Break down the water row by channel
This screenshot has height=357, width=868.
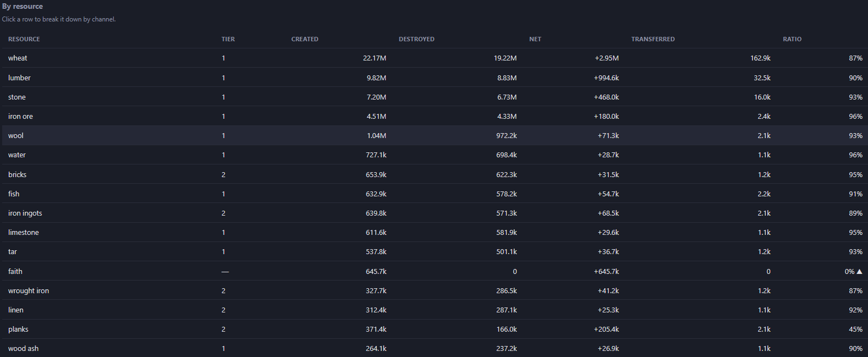click(434, 155)
